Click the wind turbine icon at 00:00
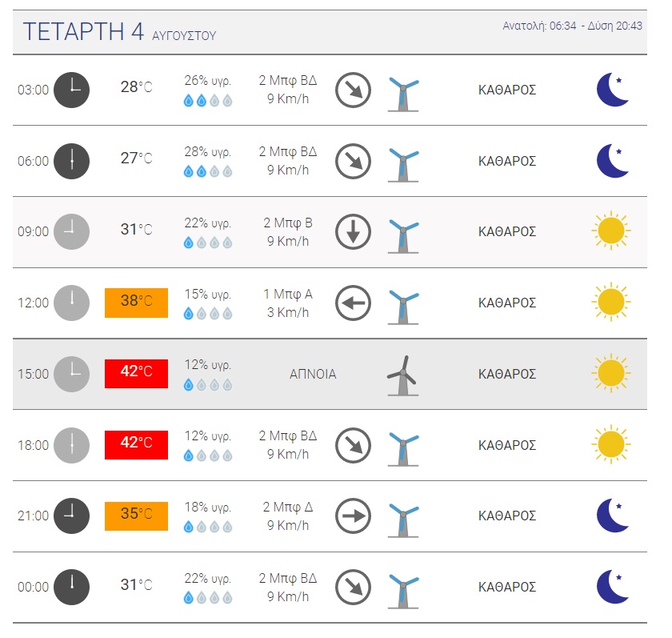The height and width of the screenshot is (638, 672). pos(403,592)
